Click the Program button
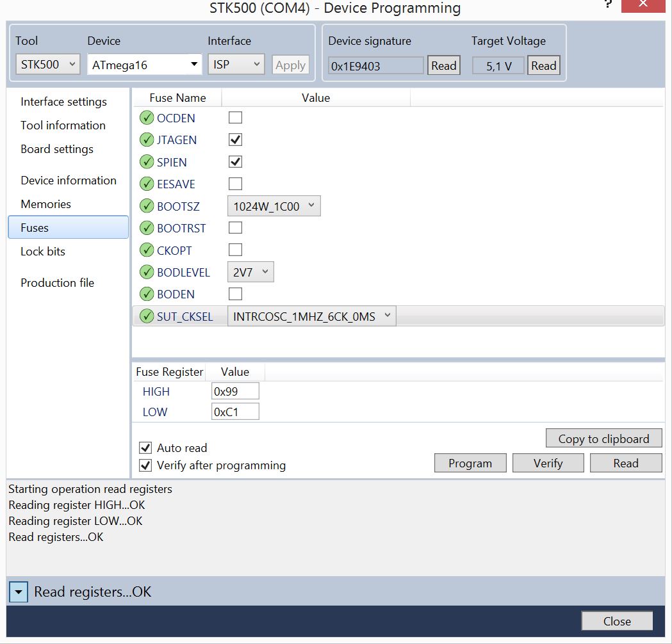Screen dimensions: 672x644 click(x=470, y=463)
